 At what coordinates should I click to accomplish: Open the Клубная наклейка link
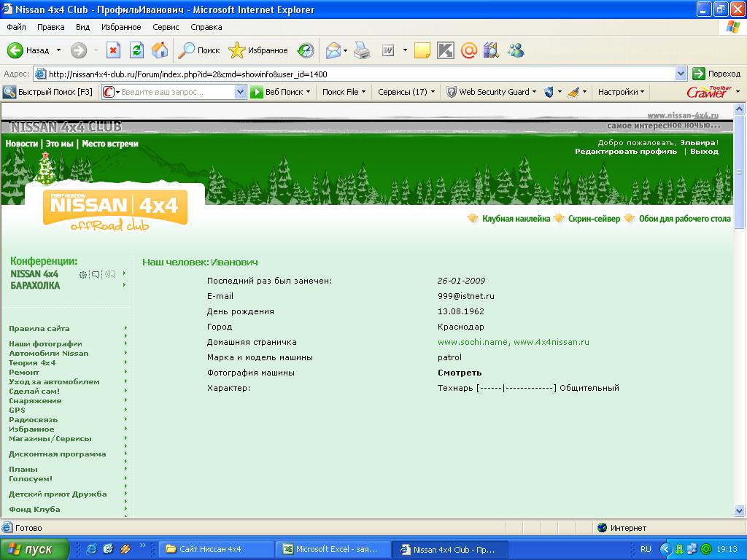tap(516, 219)
